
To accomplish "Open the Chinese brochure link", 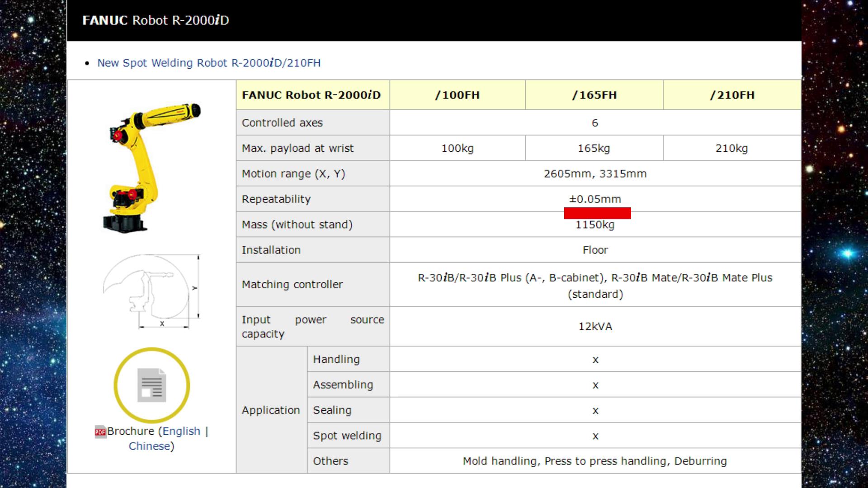I will click(149, 446).
